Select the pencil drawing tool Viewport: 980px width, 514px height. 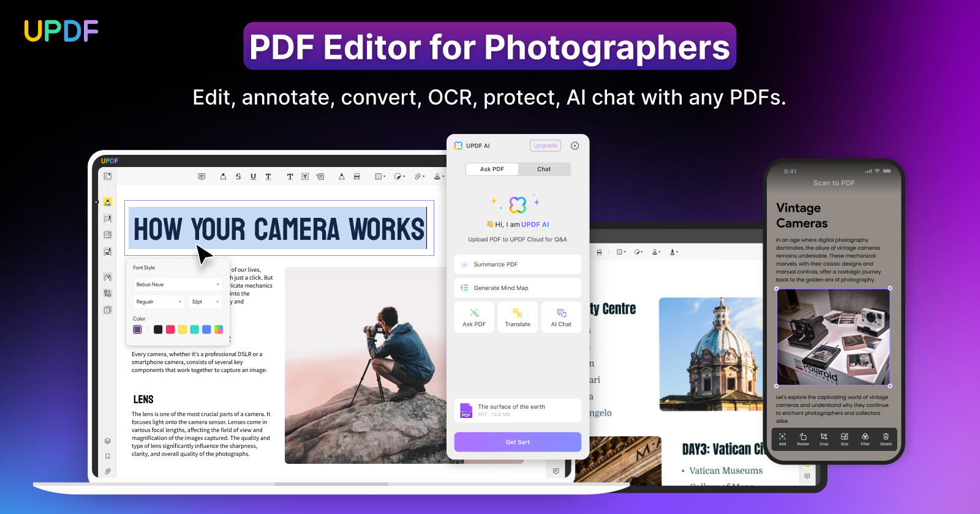click(341, 176)
